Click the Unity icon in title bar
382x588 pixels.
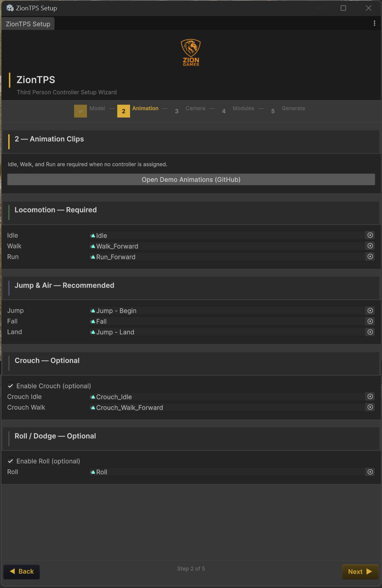point(10,8)
